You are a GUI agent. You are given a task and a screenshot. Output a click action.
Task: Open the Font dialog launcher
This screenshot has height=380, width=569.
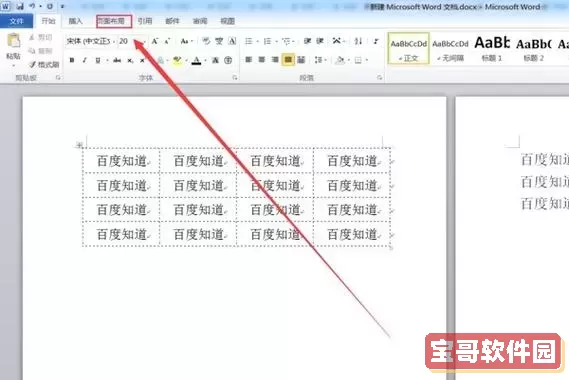point(234,78)
